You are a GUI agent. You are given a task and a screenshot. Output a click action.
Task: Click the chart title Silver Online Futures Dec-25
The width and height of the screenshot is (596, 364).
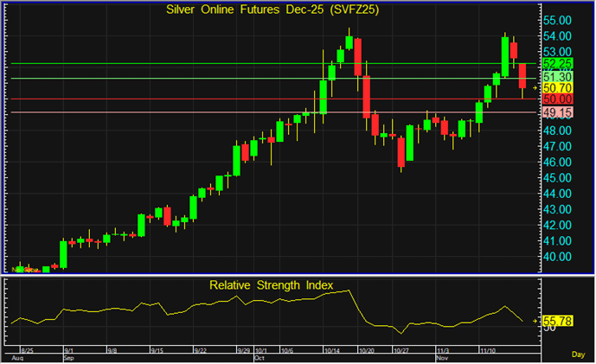point(270,9)
